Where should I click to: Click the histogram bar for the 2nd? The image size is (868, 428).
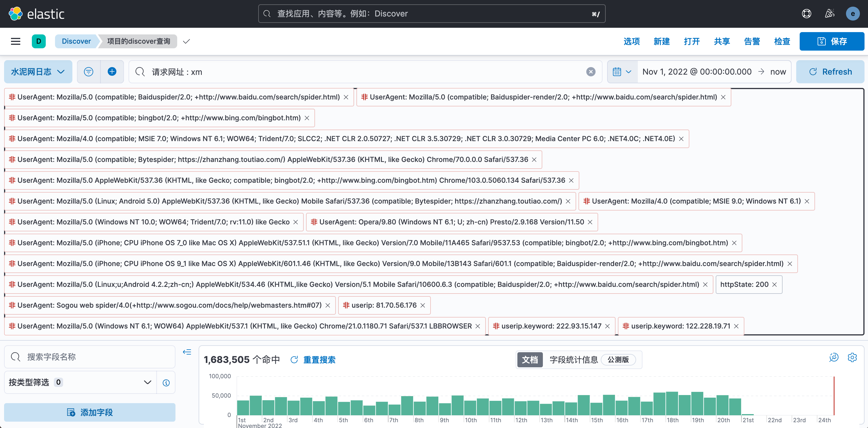click(268, 407)
